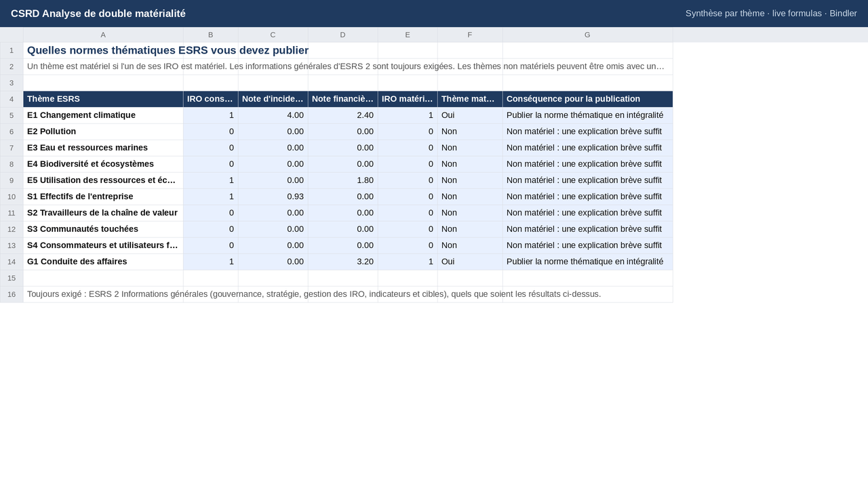Select column C header
This screenshot has width=868, height=488.
click(x=273, y=35)
